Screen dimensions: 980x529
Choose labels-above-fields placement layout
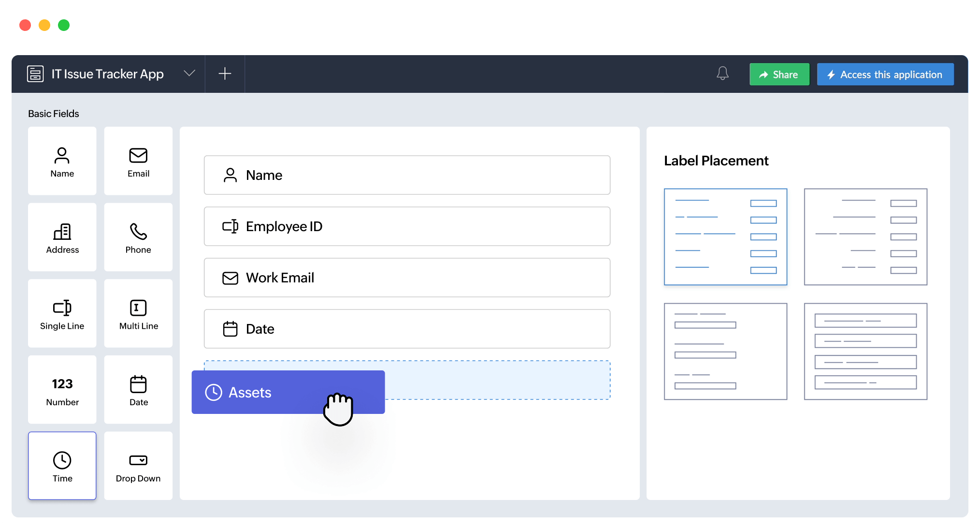[x=725, y=352]
